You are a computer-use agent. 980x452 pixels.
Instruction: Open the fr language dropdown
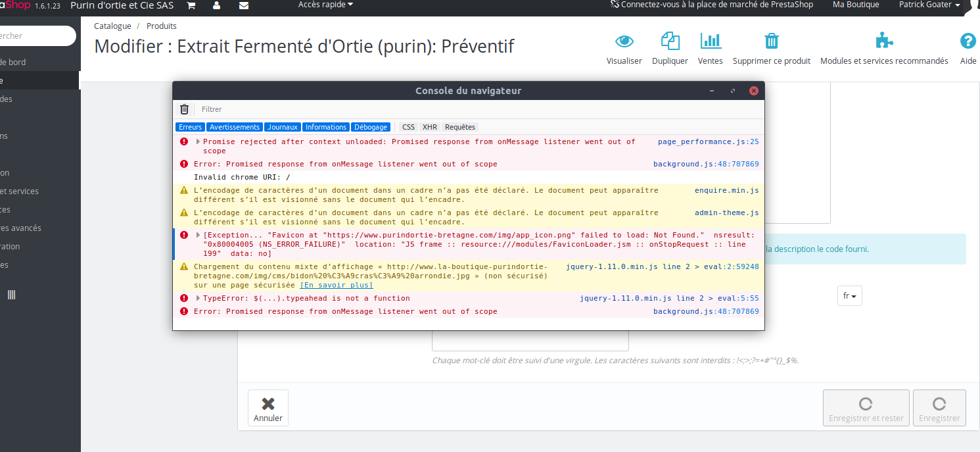pyautogui.click(x=849, y=296)
